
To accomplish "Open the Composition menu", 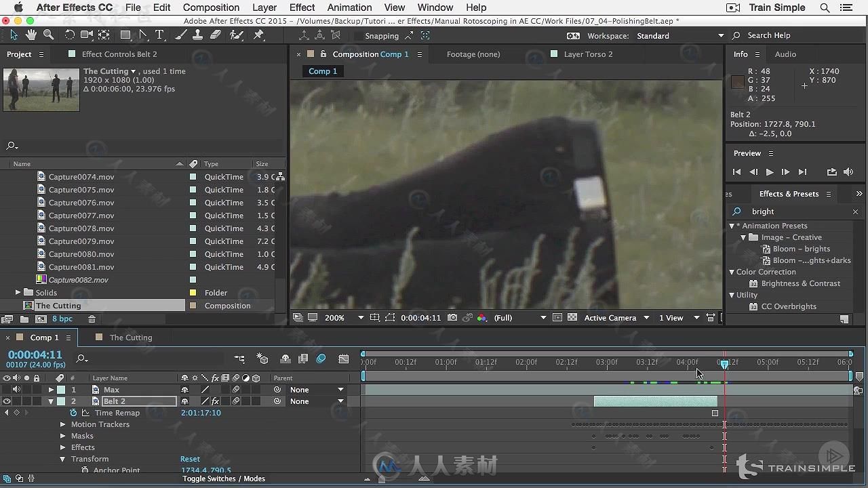I will (211, 7).
